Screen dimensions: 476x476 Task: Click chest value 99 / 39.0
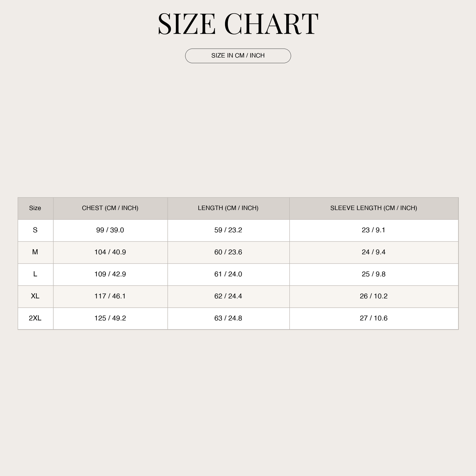(x=110, y=230)
